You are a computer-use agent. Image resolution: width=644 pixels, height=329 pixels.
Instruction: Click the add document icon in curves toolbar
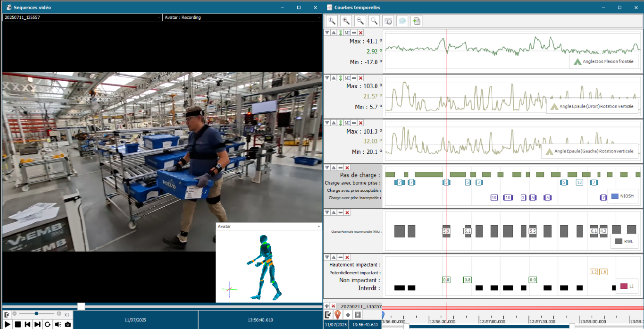click(416, 21)
